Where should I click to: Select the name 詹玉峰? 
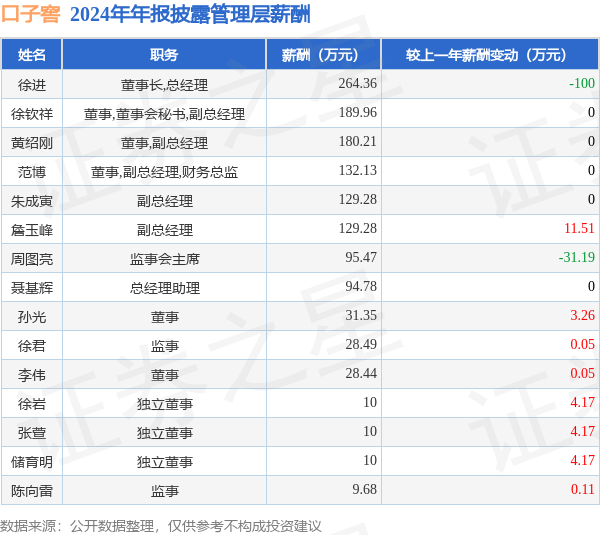tap(32, 230)
